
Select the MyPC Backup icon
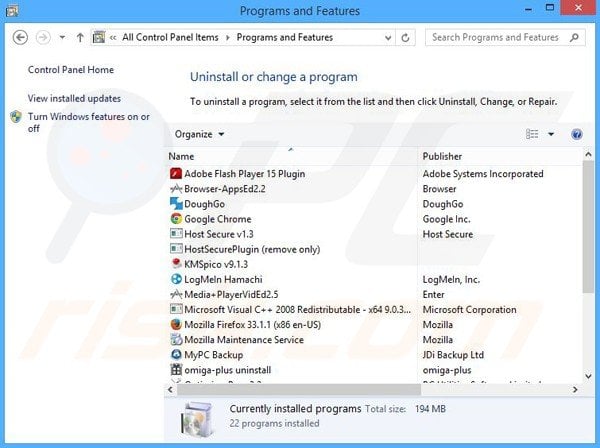point(176,355)
